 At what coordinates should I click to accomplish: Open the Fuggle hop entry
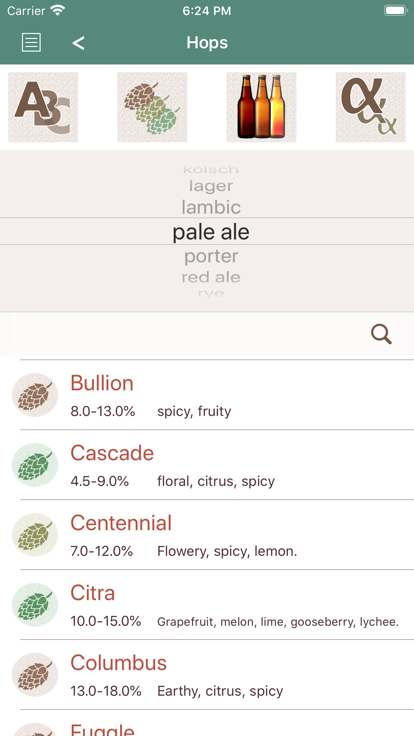click(207, 723)
